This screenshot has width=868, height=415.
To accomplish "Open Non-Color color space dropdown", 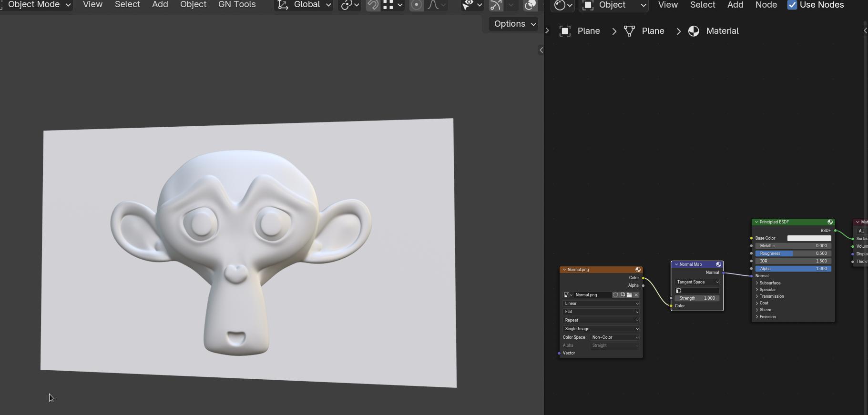I will (x=615, y=337).
